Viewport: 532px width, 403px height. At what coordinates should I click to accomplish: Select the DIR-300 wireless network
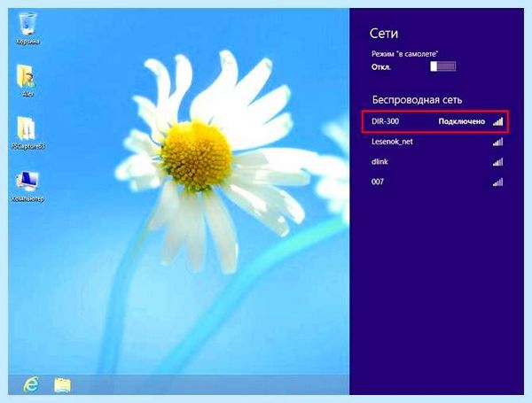point(435,121)
